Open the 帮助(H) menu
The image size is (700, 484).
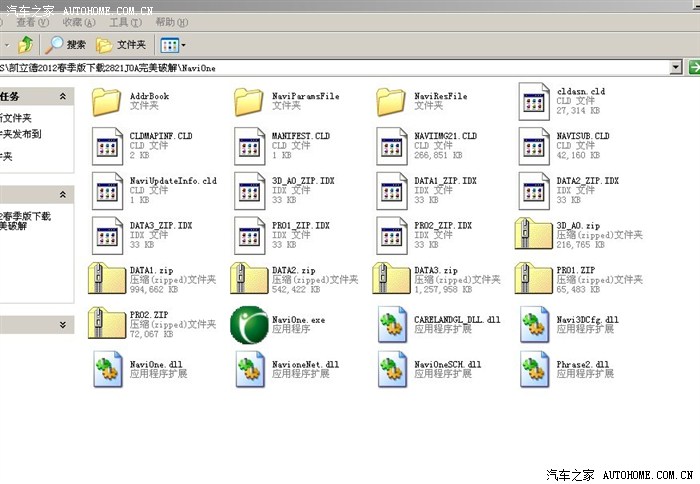pyautogui.click(x=170, y=22)
